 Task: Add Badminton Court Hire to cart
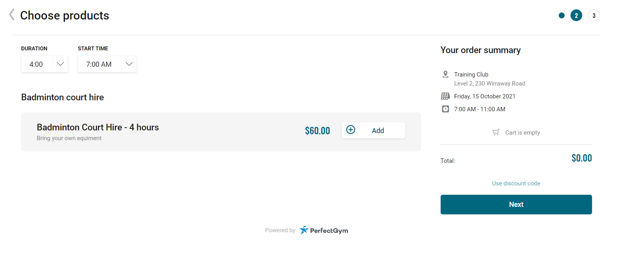(x=373, y=130)
